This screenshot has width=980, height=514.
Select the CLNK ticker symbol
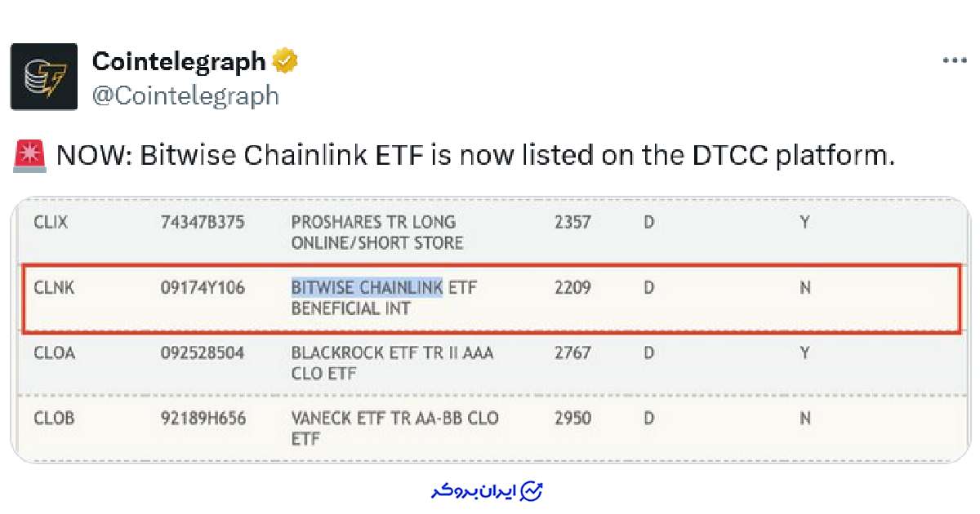coord(52,287)
